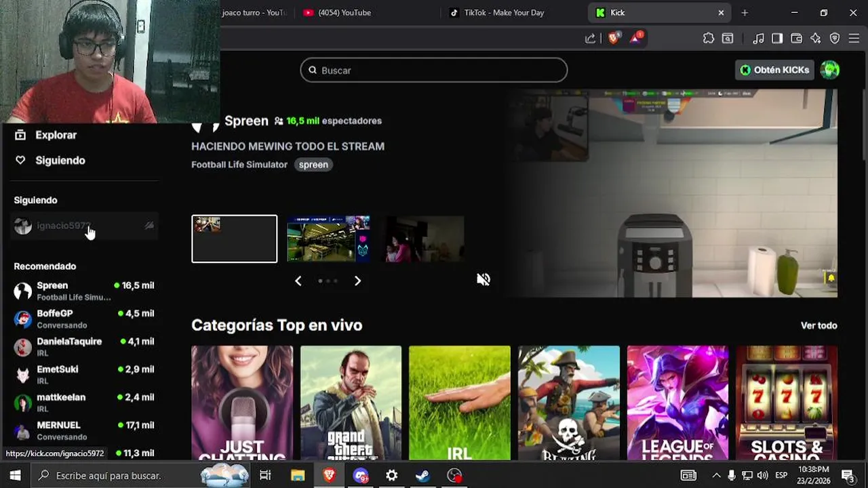This screenshot has width=868, height=488.
Task: Click the Obtén KICKs button
Action: tap(774, 70)
